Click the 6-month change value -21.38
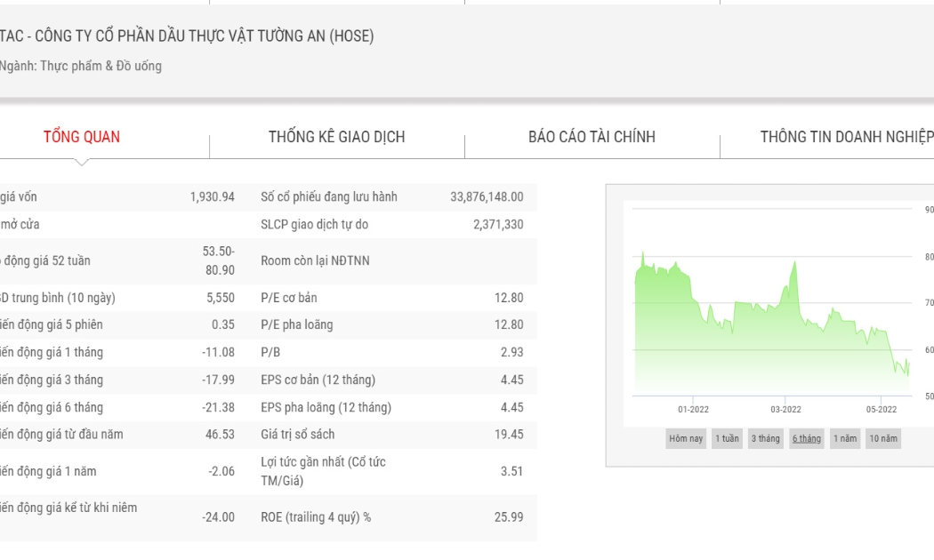 point(218,408)
